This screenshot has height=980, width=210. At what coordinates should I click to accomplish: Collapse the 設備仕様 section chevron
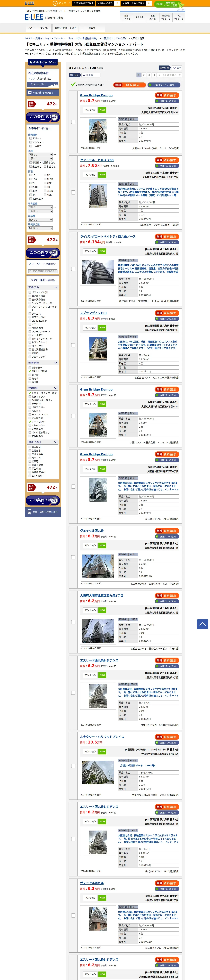(56, 388)
